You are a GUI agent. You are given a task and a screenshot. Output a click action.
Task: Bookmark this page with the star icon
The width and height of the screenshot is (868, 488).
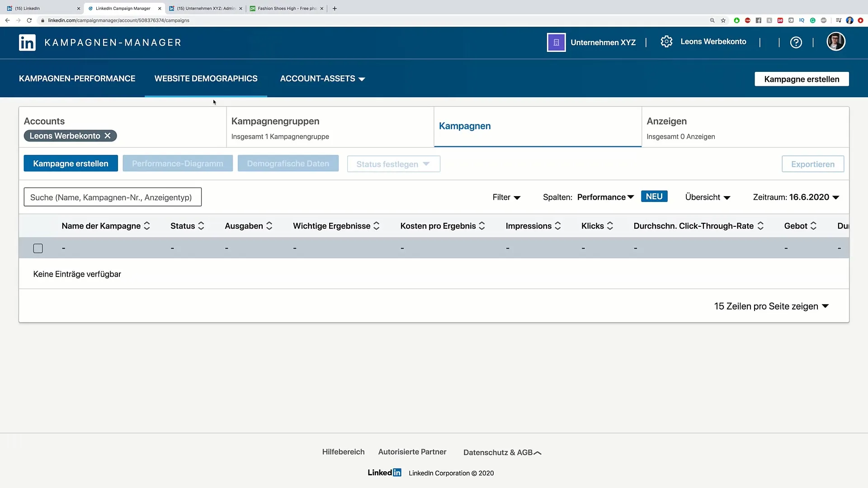723,20
